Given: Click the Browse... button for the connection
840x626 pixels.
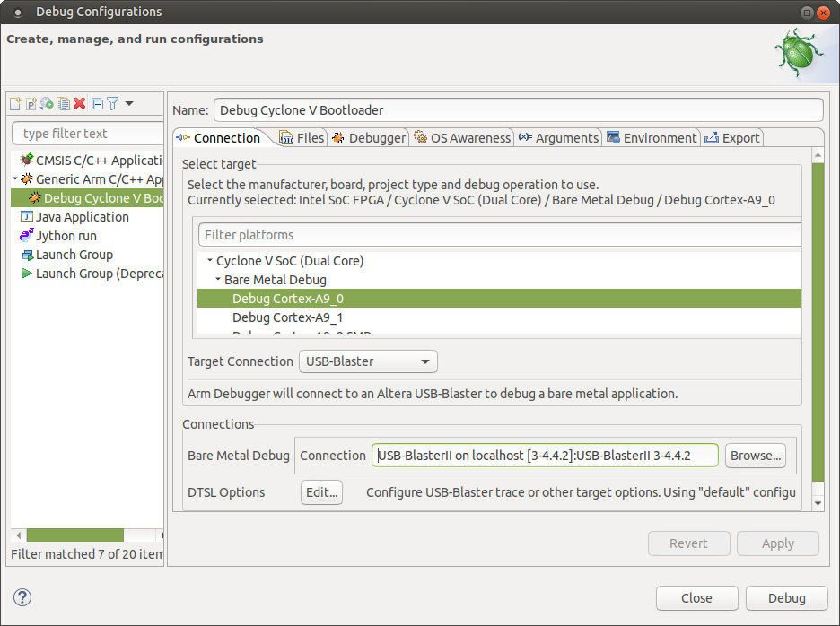Looking at the screenshot, I should point(756,456).
